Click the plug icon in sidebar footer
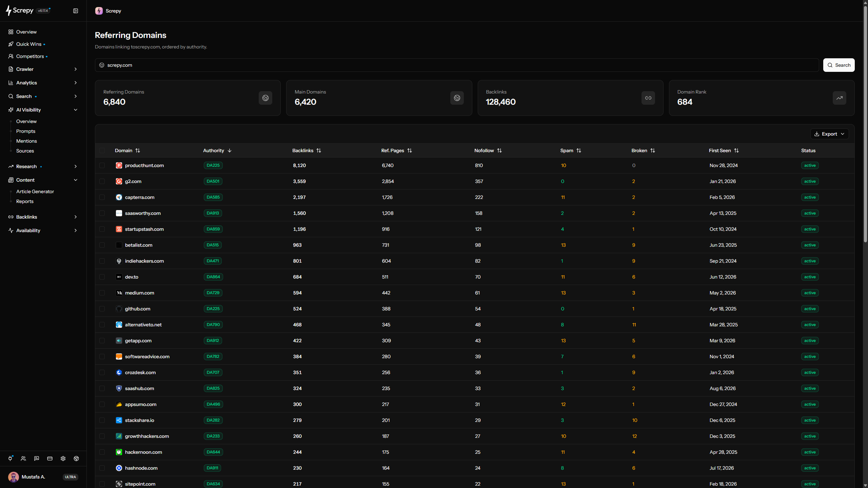The width and height of the screenshot is (868, 488). tap(10, 459)
